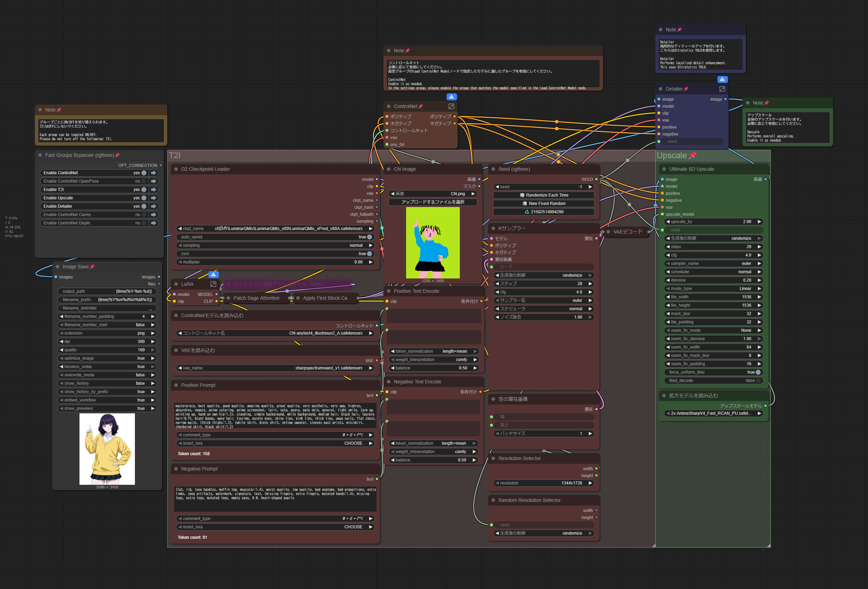Click the T2I group title
868x589 pixels.
[174, 155]
